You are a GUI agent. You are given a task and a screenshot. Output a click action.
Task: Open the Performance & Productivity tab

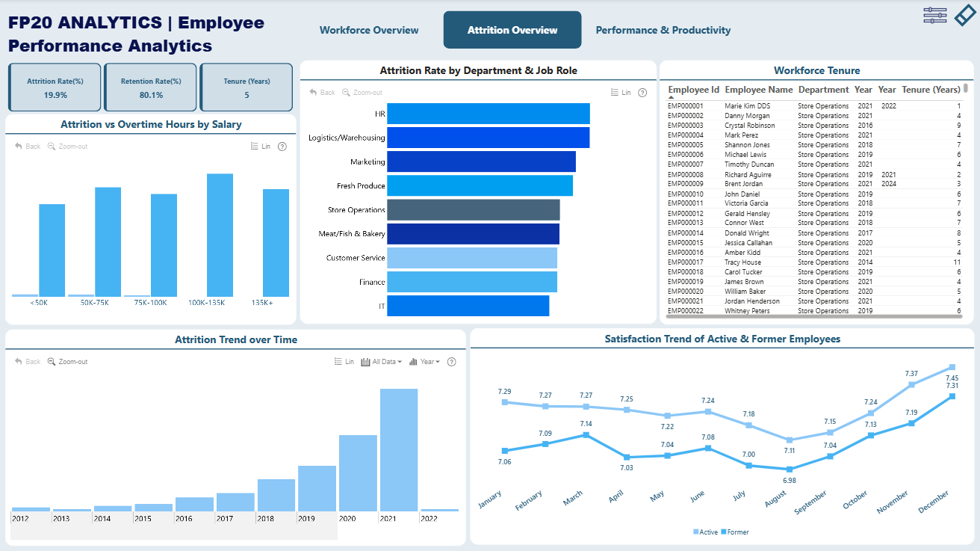(663, 31)
